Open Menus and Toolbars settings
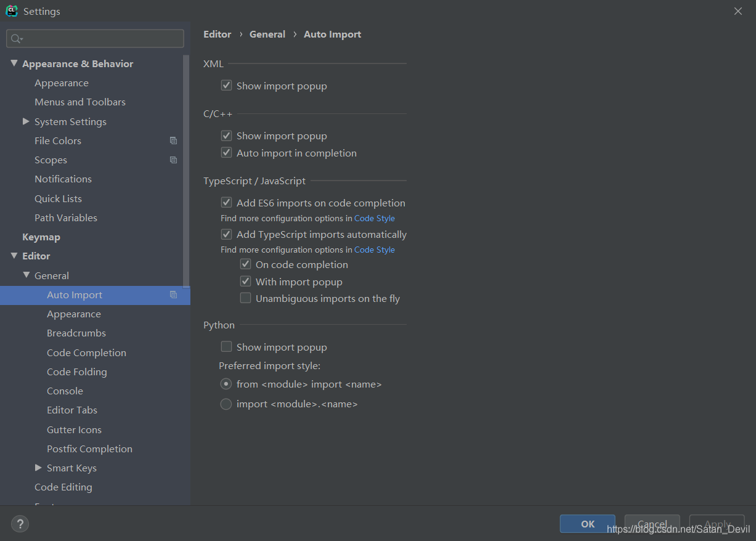The width and height of the screenshot is (756, 541). tap(80, 102)
